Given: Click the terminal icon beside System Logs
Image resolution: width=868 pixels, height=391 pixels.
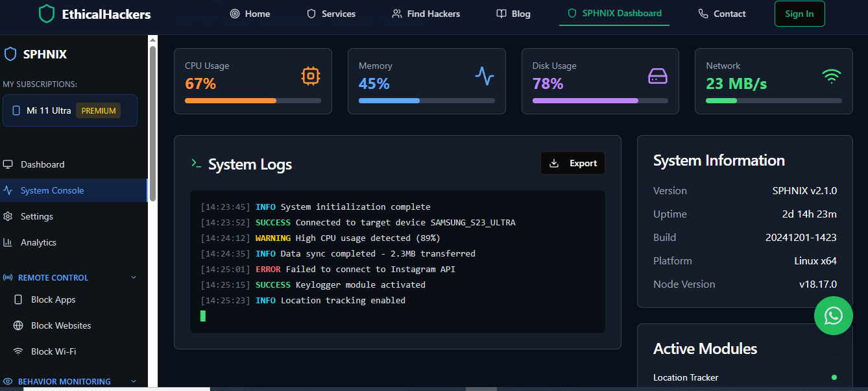Looking at the screenshot, I should [x=196, y=164].
